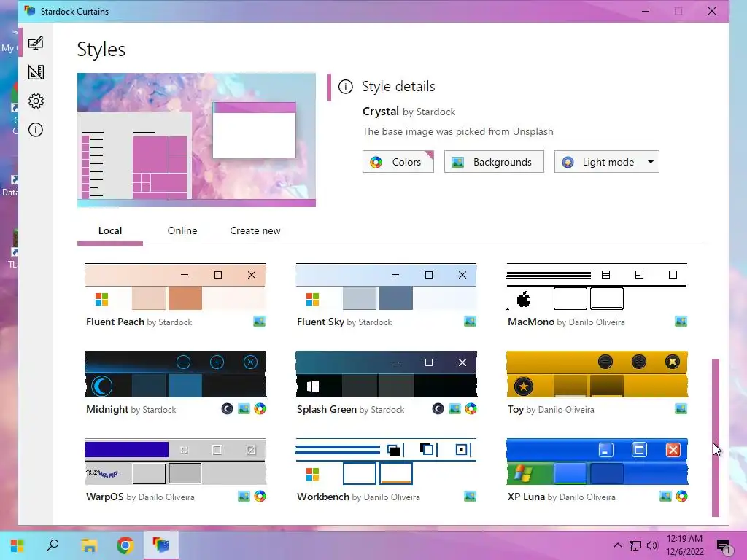Open the design ruler sidebar icon
Viewport: 747px width, 560px height.
pyautogui.click(x=36, y=72)
